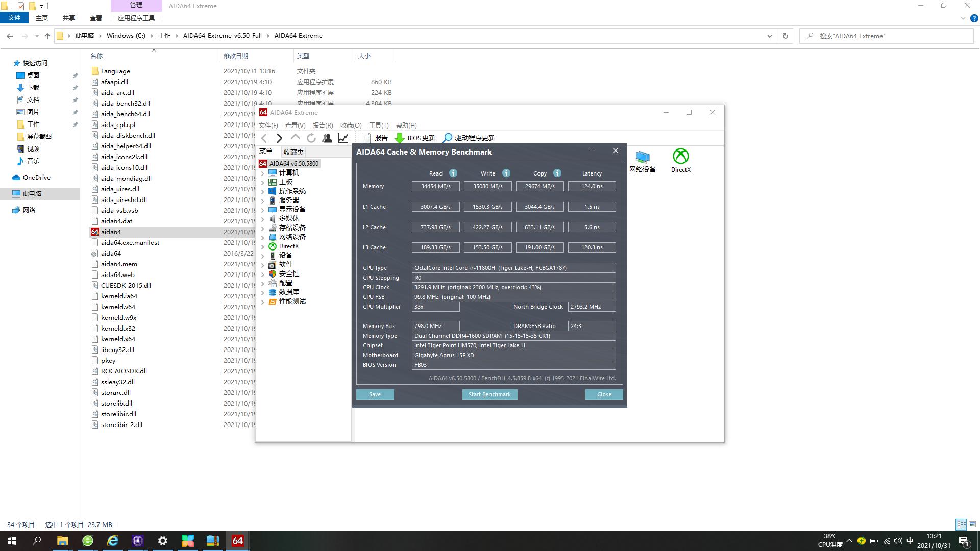
Task: Click the Copy column info icon
Action: (557, 173)
